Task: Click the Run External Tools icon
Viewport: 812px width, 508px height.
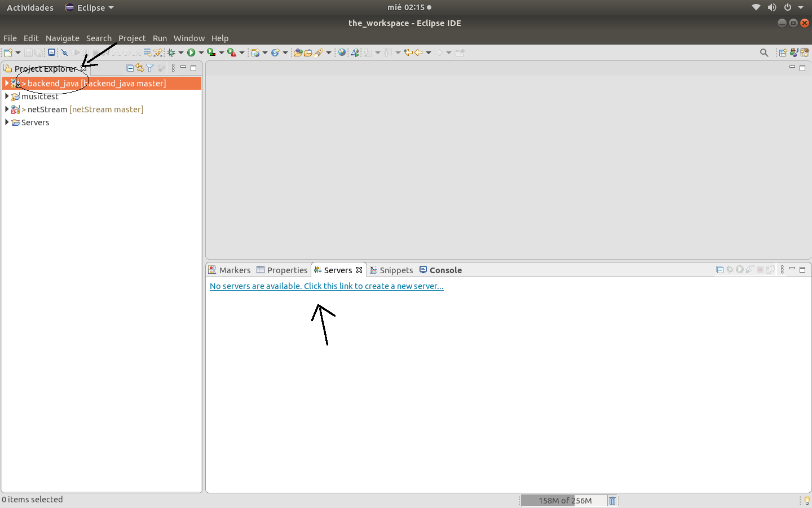Action: click(x=232, y=52)
